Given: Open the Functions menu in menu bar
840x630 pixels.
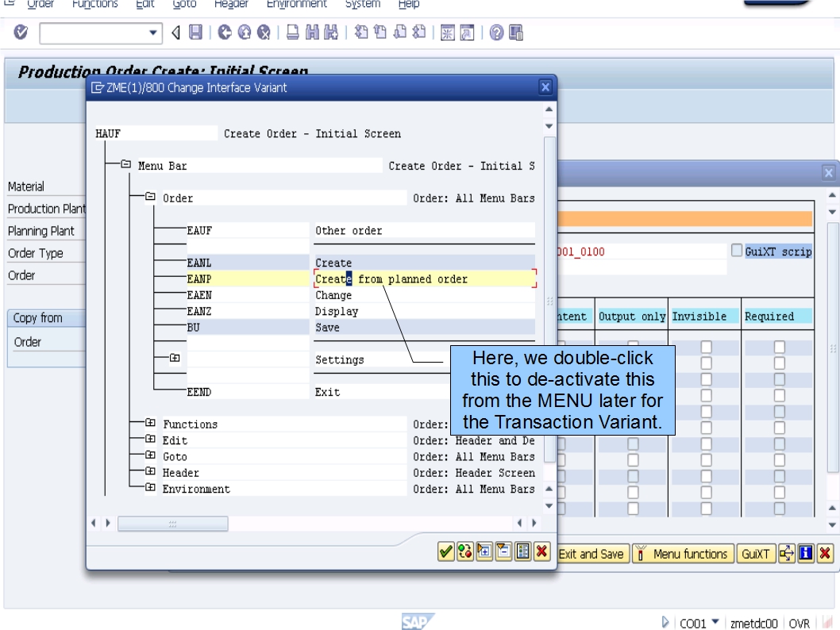Looking at the screenshot, I should [x=94, y=4].
